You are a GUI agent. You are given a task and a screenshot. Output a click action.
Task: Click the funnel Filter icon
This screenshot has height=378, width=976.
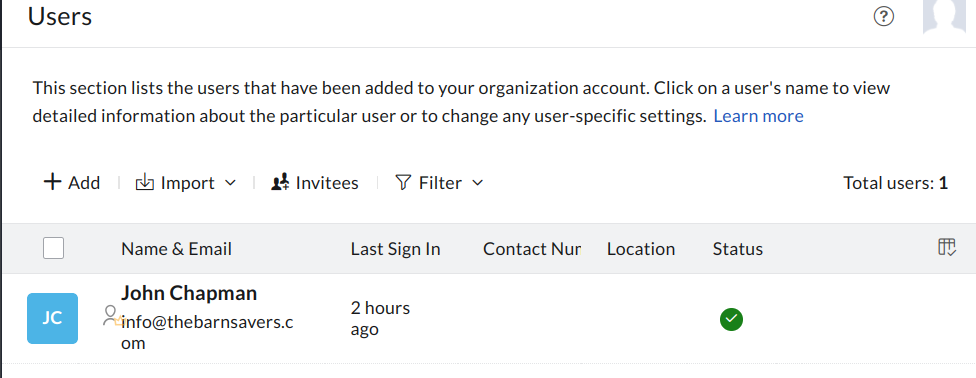403,182
